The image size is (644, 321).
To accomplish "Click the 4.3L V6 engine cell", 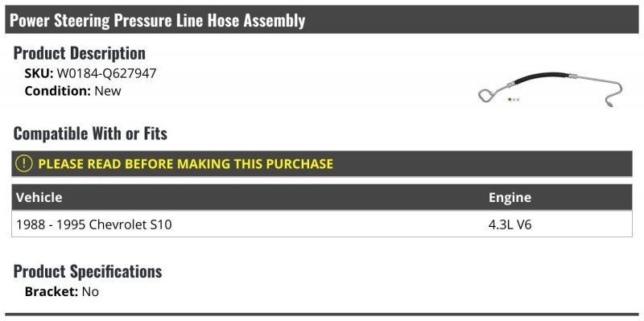I will (x=510, y=224).
